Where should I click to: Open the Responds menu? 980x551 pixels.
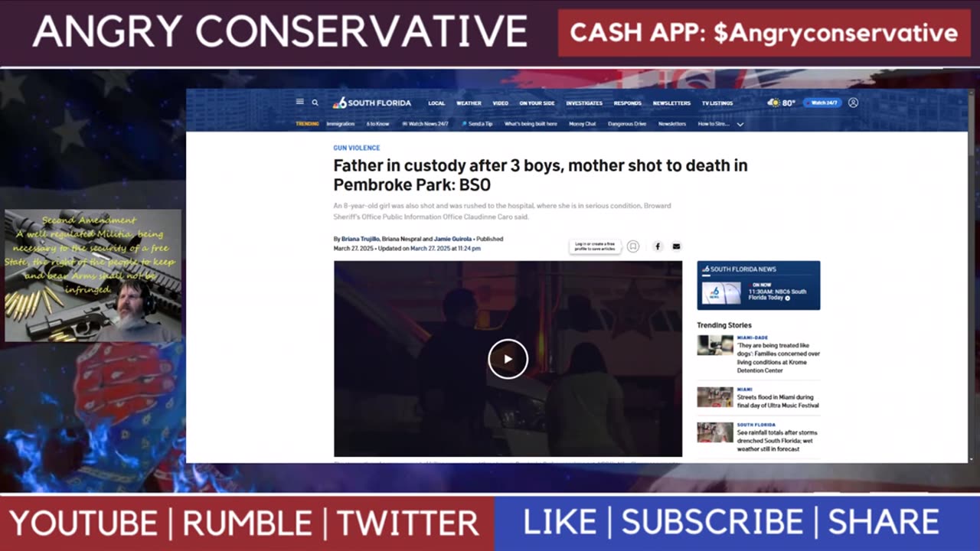627,103
